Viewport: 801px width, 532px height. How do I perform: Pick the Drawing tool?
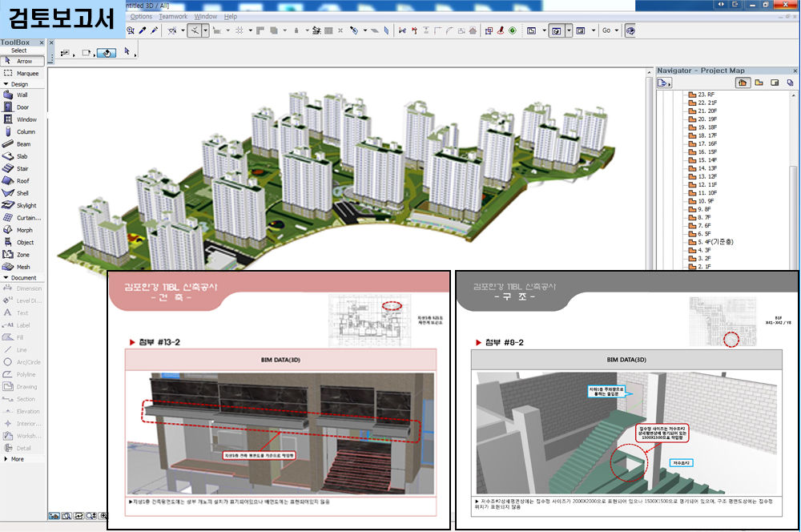coord(22,387)
